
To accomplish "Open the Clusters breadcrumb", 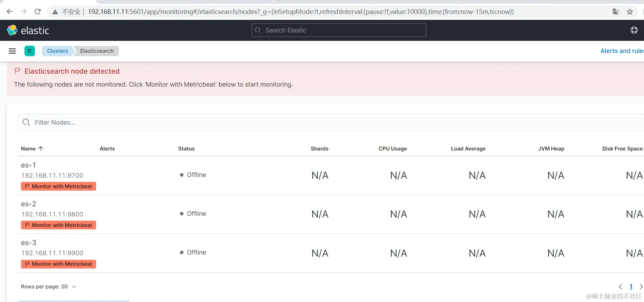I will [57, 51].
